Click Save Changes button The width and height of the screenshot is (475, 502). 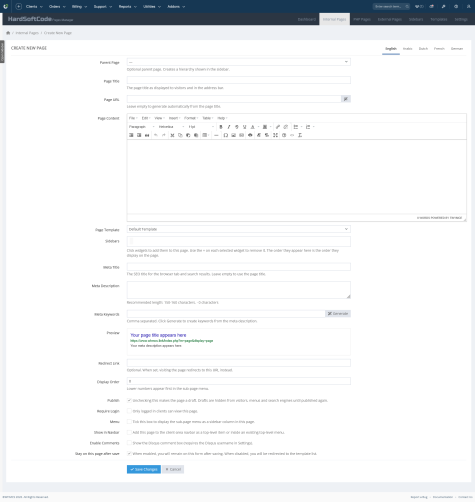point(144,469)
